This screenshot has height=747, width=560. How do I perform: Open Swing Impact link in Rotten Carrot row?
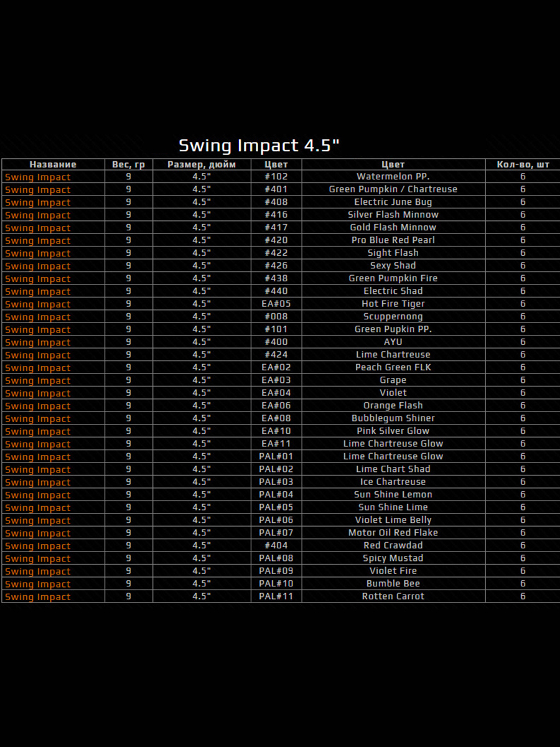click(38, 596)
